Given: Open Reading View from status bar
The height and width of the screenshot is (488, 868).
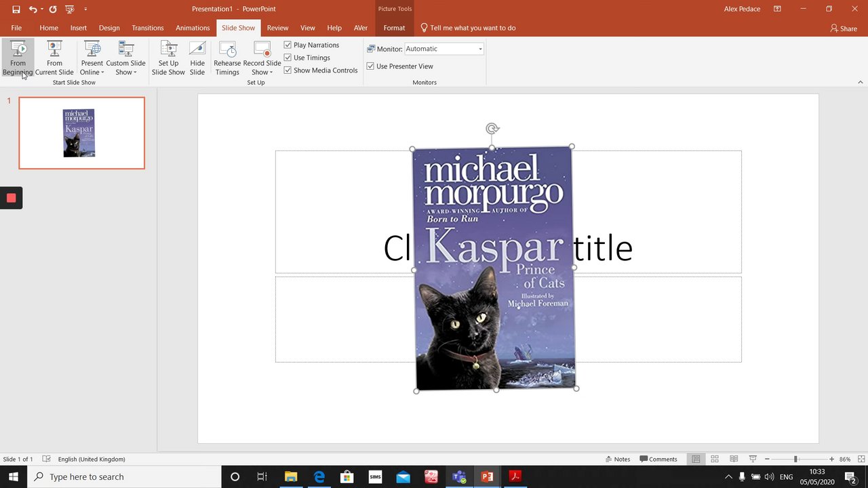Looking at the screenshot, I should tap(734, 459).
